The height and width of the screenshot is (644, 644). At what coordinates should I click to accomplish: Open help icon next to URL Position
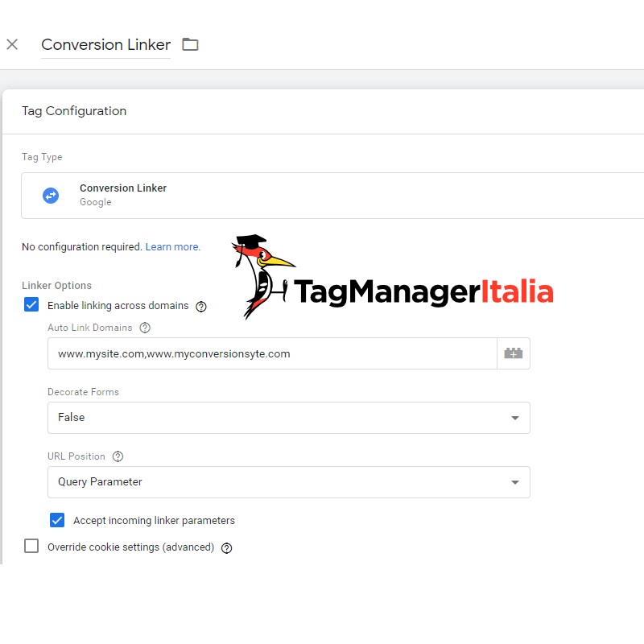pos(118,456)
